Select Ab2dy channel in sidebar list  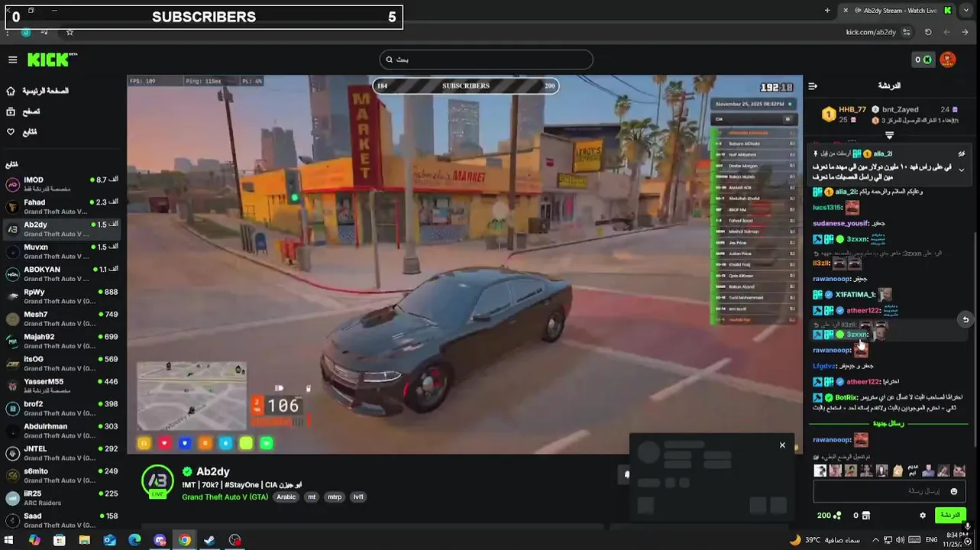(61, 229)
